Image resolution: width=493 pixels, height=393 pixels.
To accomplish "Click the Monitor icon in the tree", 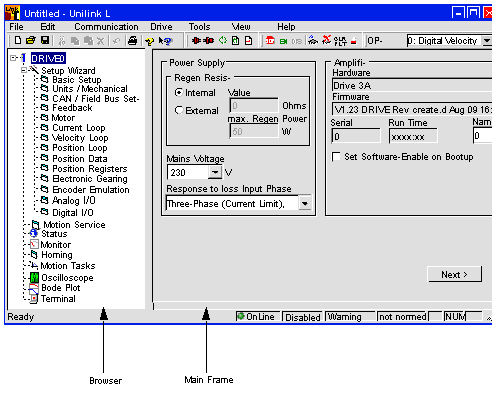I will click(34, 244).
